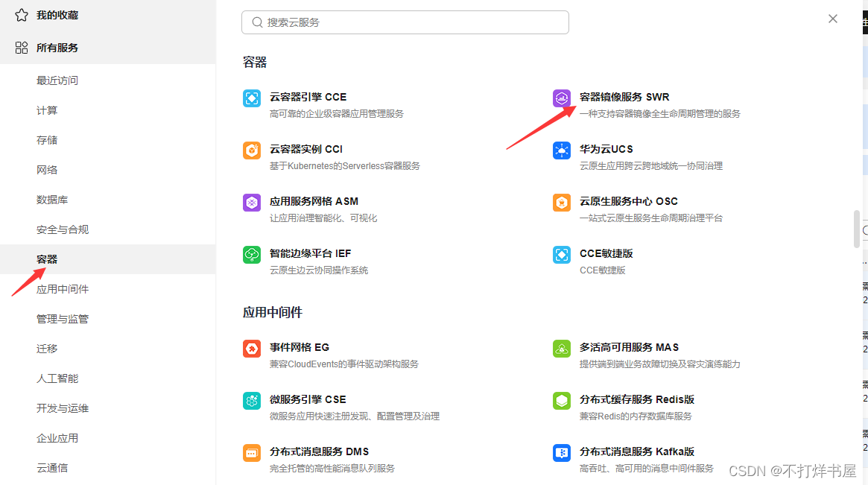Click the 分布式消息服务 DMS icon
Screen dimensions: 868x485
pos(252,453)
